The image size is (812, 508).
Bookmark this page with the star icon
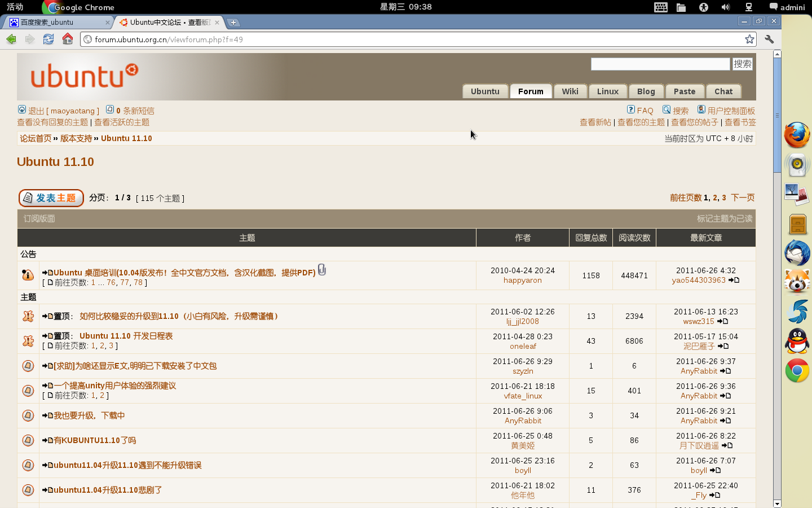749,39
